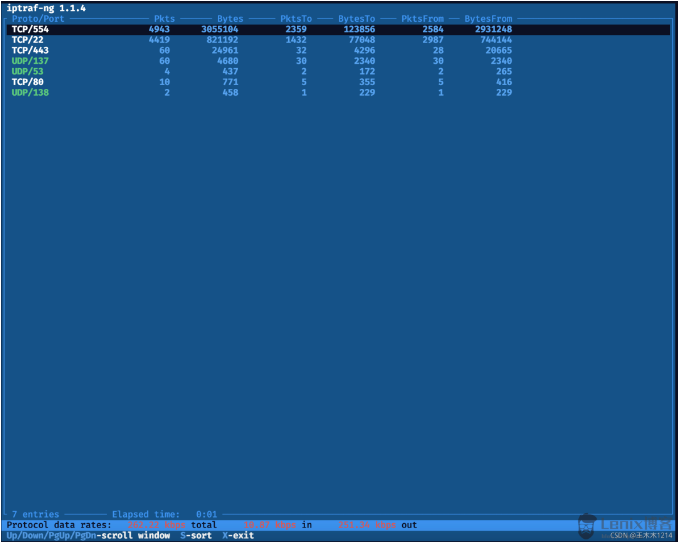679x542 pixels.
Task: Select the UDP/137 protocol entry
Action: pos(30,61)
